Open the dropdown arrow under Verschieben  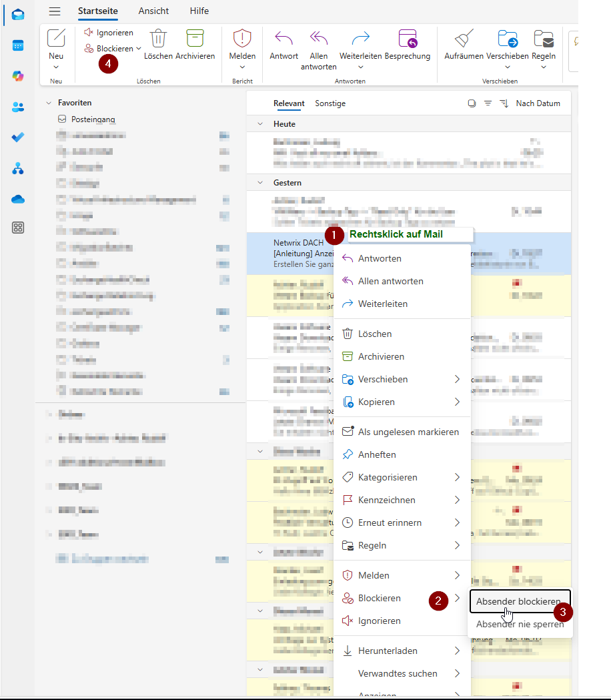click(508, 67)
